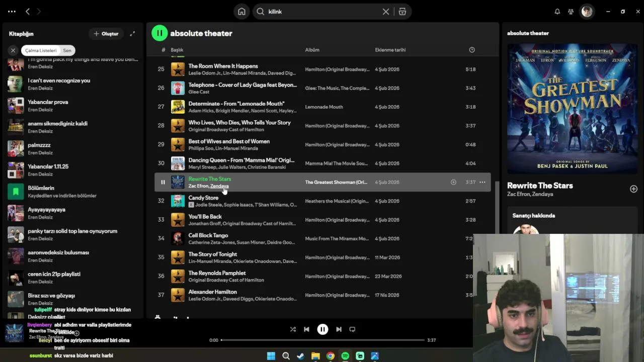Open the notifications bell
The width and height of the screenshot is (644, 362).
pos(557,12)
